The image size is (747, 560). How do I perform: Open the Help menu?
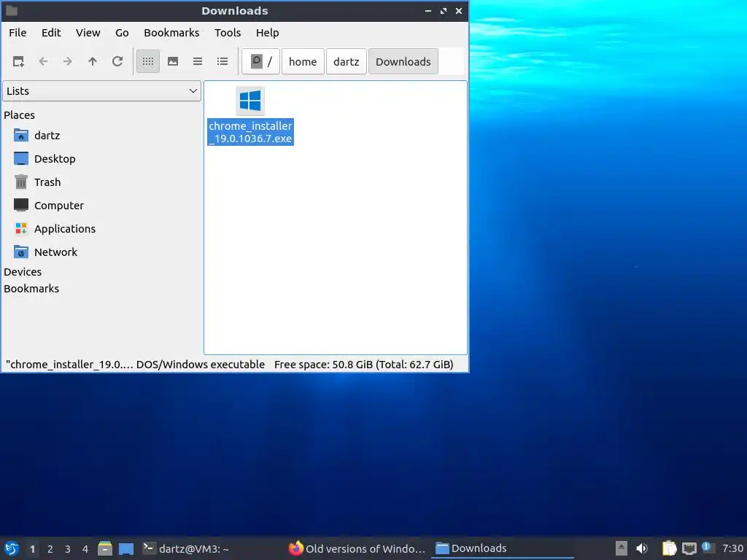(267, 33)
